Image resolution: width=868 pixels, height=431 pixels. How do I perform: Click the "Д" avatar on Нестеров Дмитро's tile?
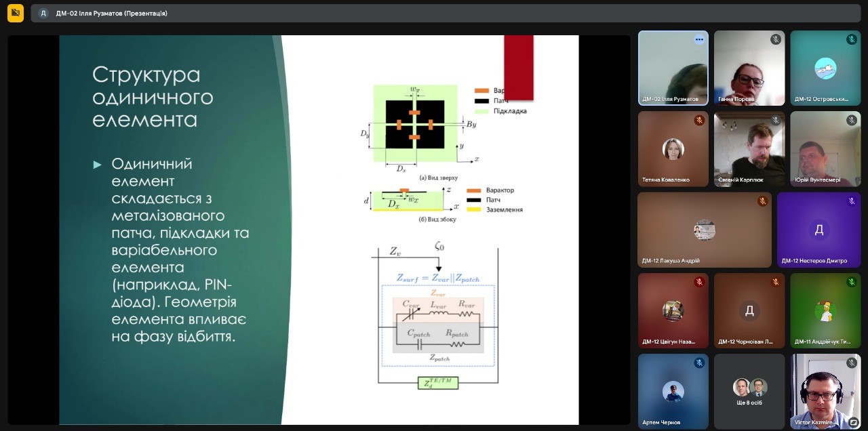tap(819, 230)
